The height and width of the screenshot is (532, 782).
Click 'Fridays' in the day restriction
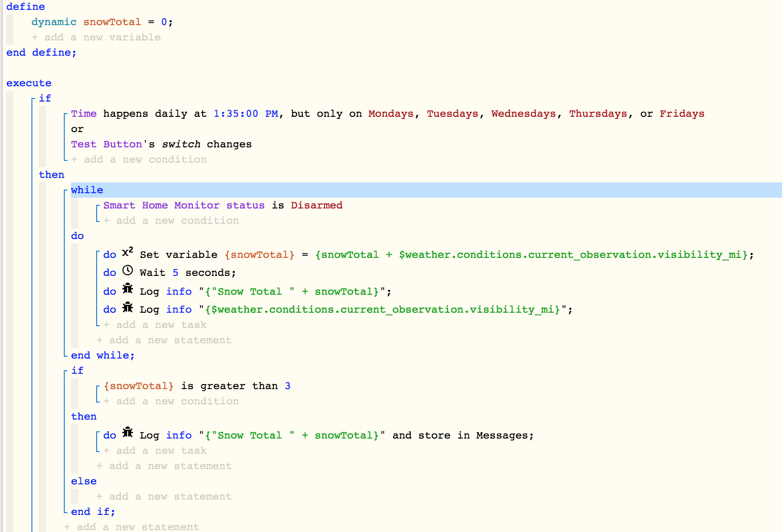tap(682, 114)
